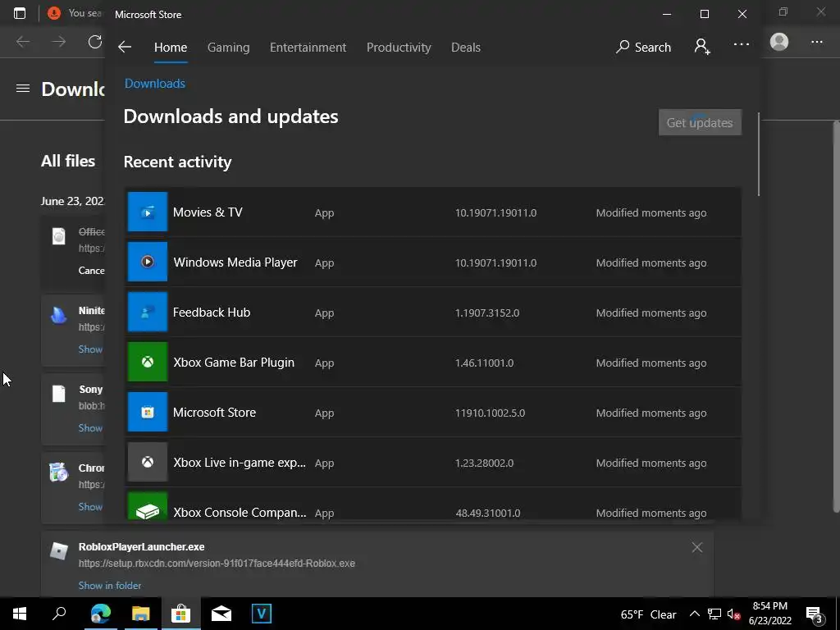Switch to the Entertainment tab
The height and width of the screenshot is (630, 840).
pyautogui.click(x=308, y=47)
